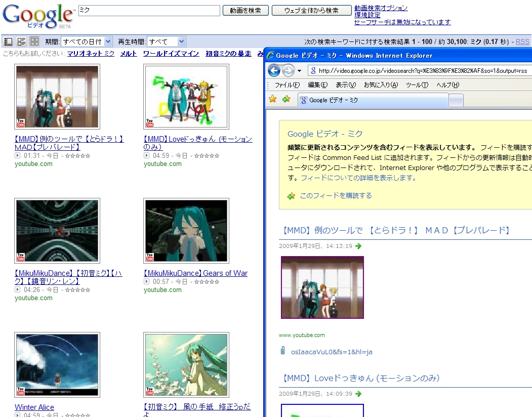Open a new tab in Internet Explorer
The height and width of the screenshot is (417, 532).
pyautogui.click(x=456, y=100)
